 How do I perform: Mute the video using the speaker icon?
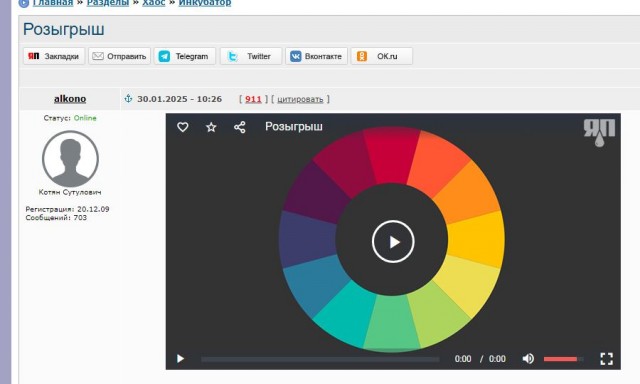point(528,359)
